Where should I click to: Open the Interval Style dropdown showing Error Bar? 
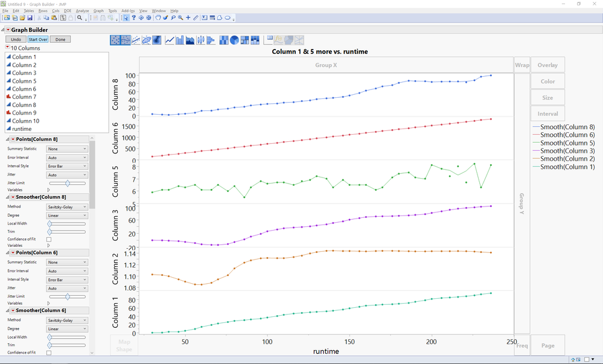tap(66, 165)
